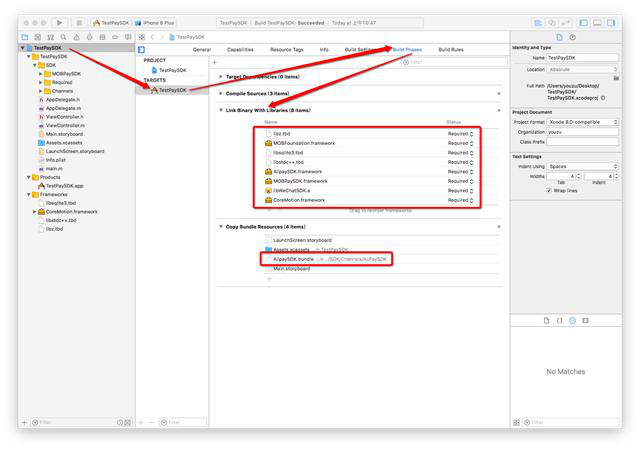Click the Organization field
640x450 pixels.
pos(582,132)
